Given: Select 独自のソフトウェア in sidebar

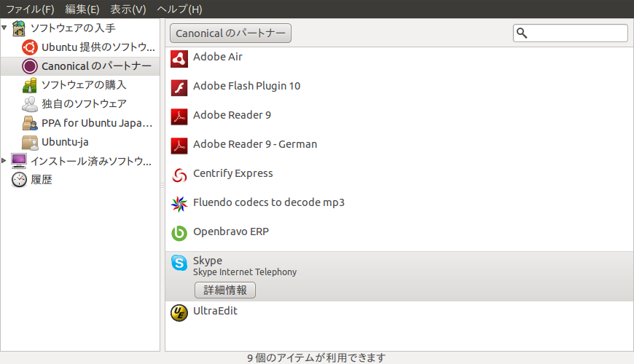Looking at the screenshot, I should click(x=84, y=104).
